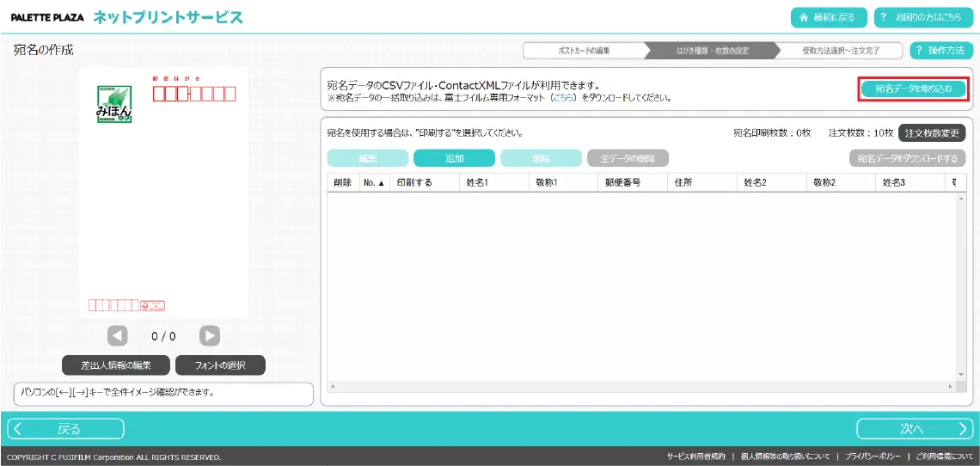
Task: Click the address table horizontal scrollbar
Action: pos(636,388)
